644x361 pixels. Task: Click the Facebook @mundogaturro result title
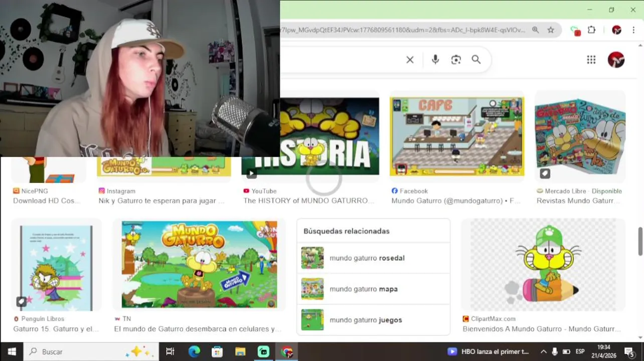point(456,201)
